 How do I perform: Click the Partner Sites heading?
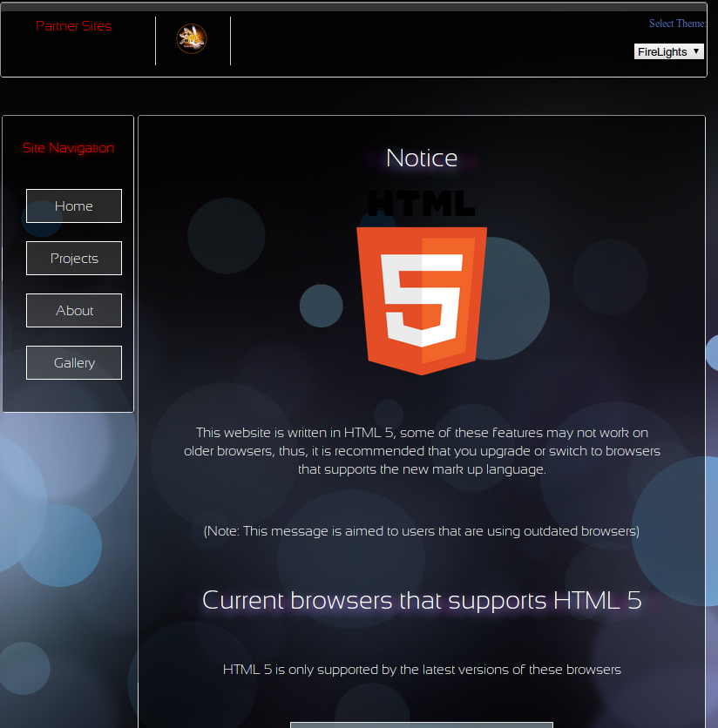coord(73,26)
